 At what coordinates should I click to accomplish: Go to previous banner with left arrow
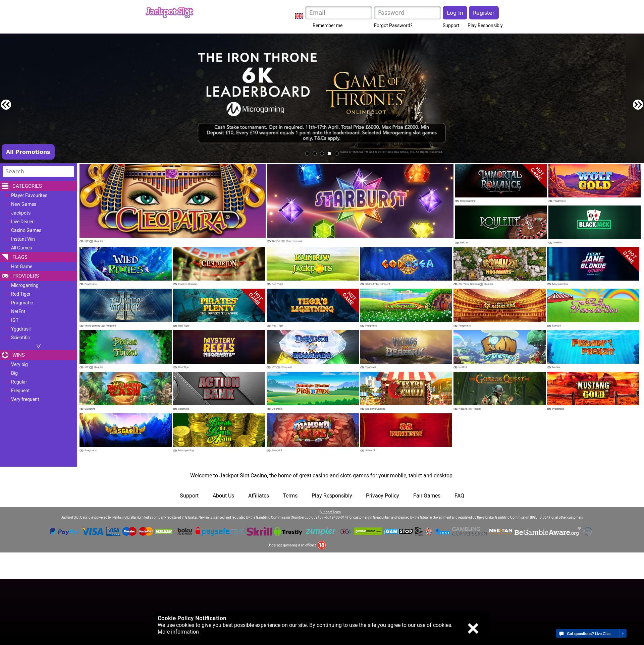tap(6, 105)
